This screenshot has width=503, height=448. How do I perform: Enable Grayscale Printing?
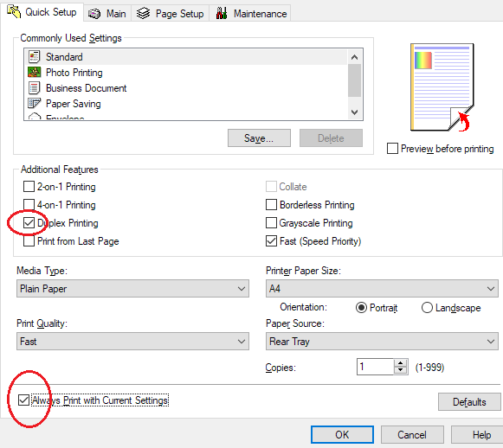click(271, 223)
